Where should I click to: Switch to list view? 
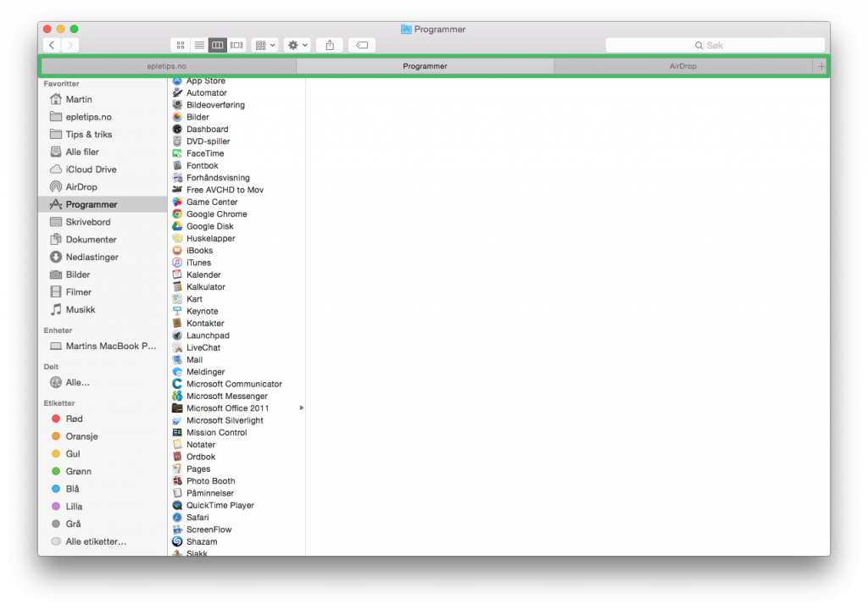point(199,45)
